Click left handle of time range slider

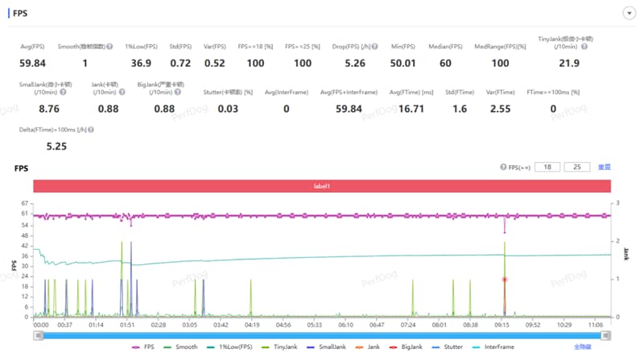(38, 336)
